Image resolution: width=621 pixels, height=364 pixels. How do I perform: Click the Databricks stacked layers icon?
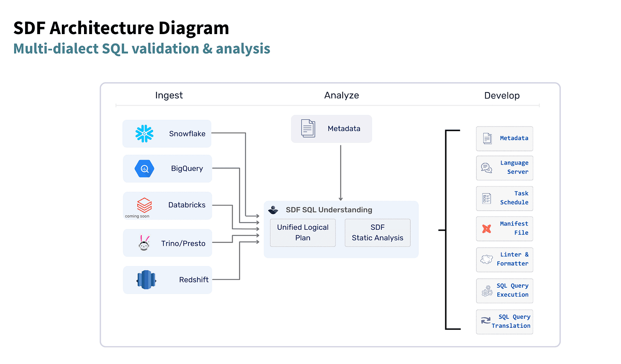tap(144, 205)
